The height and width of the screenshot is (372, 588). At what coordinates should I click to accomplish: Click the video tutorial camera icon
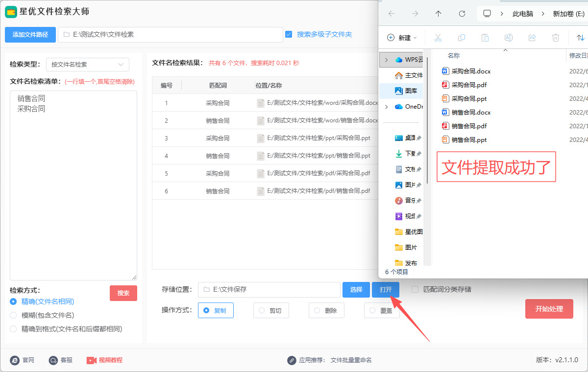point(92,360)
